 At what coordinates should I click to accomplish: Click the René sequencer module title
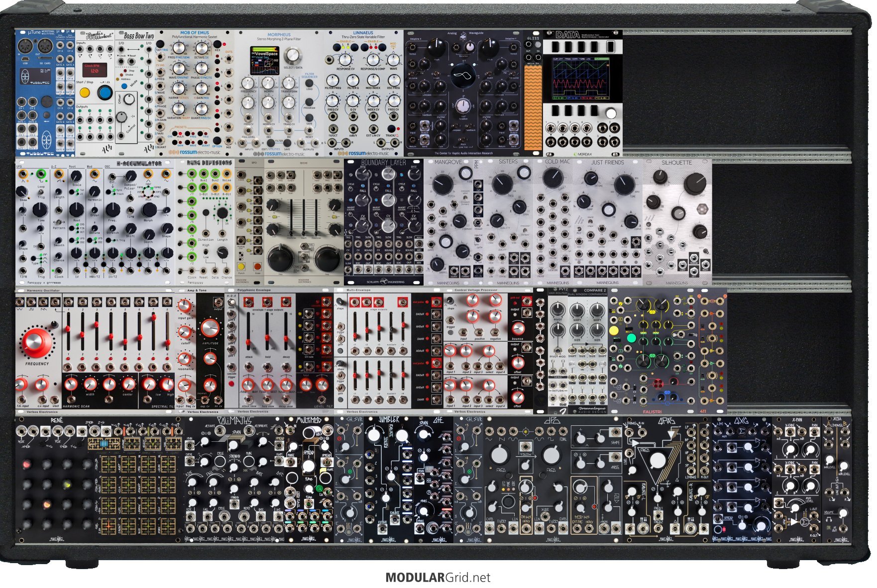coord(57,420)
